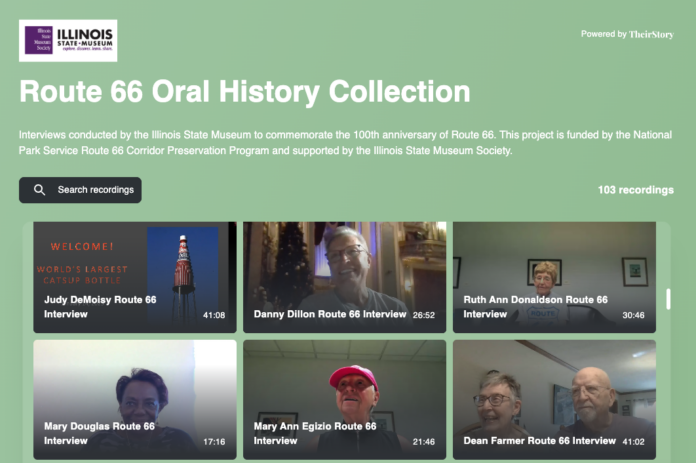This screenshot has height=463, width=696.
Task: Click the 17:16 duration on Mary Douglas card
Action: point(214,442)
